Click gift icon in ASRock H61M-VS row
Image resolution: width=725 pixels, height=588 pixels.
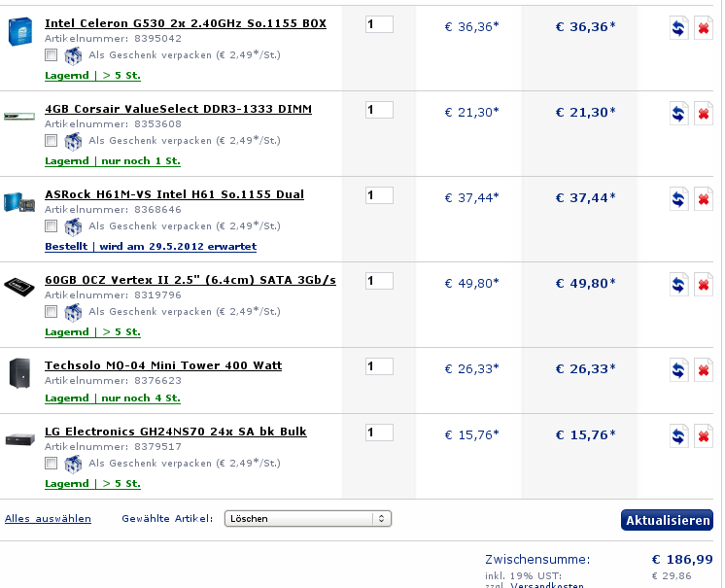[73, 227]
